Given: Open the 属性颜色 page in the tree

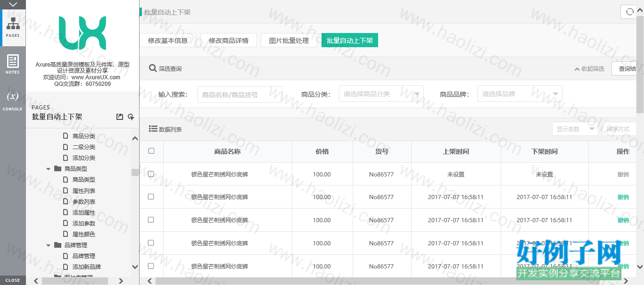Looking at the screenshot, I should 84,234.
